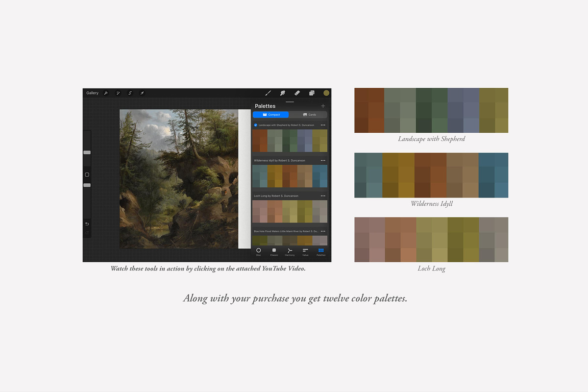Click the "twelve color palettes" sentence
Viewport: 588px width, 392px height.
pos(295,298)
